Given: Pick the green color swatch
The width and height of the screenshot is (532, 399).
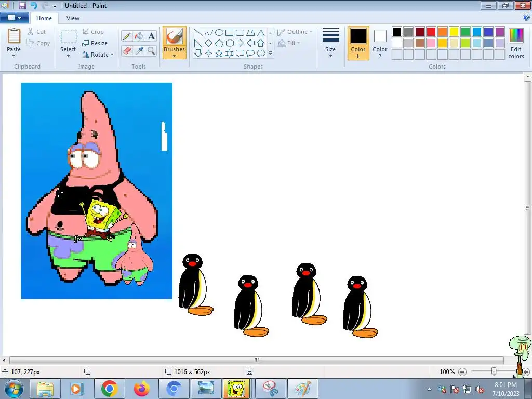Looking at the screenshot, I should pos(465,32).
